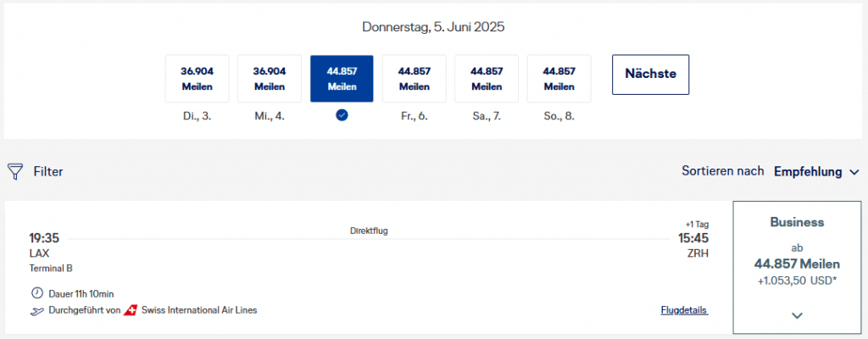
Task: Open the Flugdetails link
Action: [684, 310]
